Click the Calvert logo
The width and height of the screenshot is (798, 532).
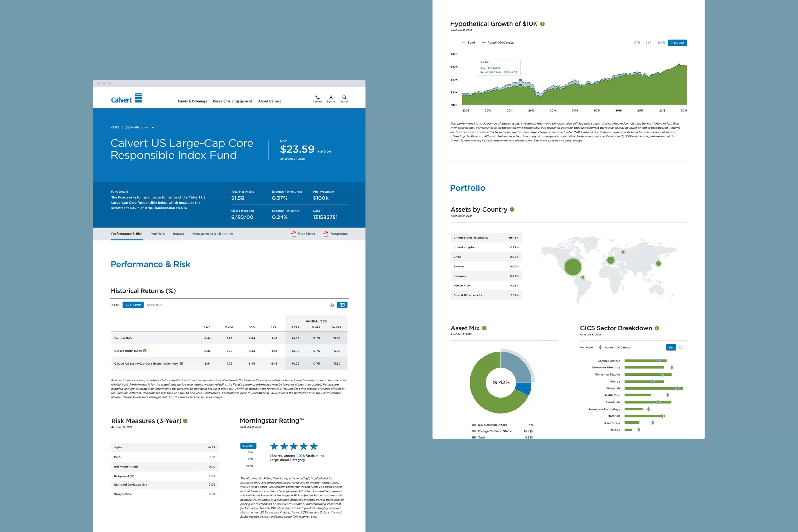pyautogui.click(x=126, y=98)
